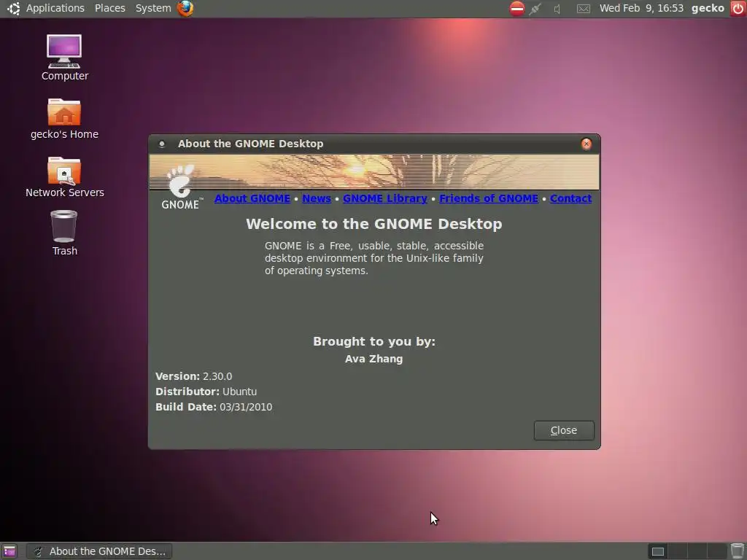Follow the Friends of GNOME link
747x560 pixels.
tap(488, 198)
